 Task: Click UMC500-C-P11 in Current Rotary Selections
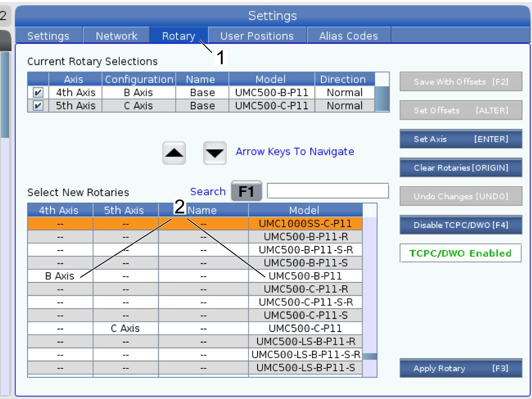coord(272,106)
